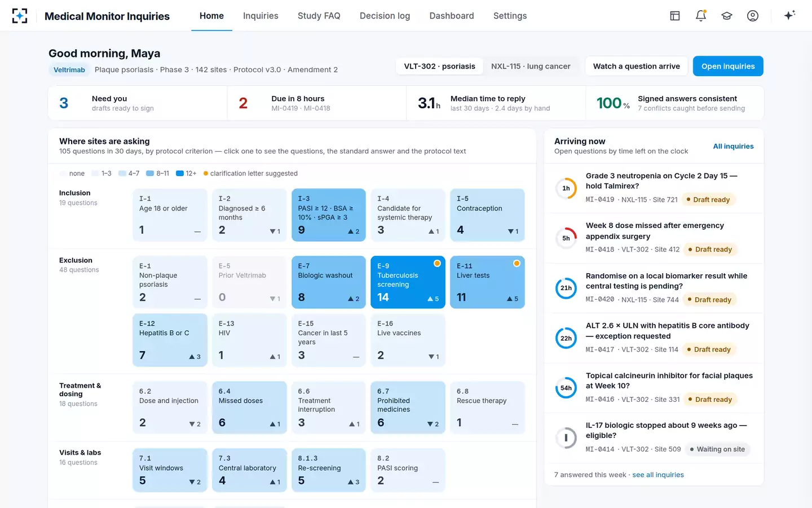Open the layout panel icon in the header
Viewport: 812px width, 508px height.
coord(675,16)
